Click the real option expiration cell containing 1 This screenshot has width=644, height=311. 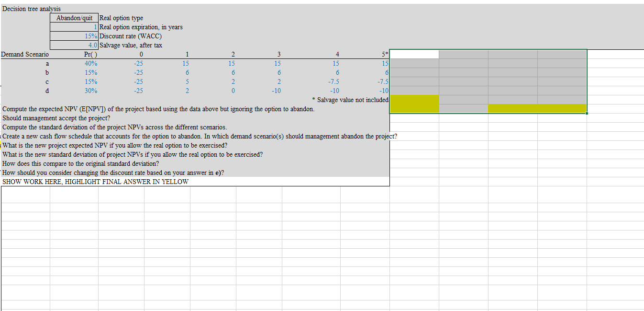pyautogui.click(x=74, y=27)
